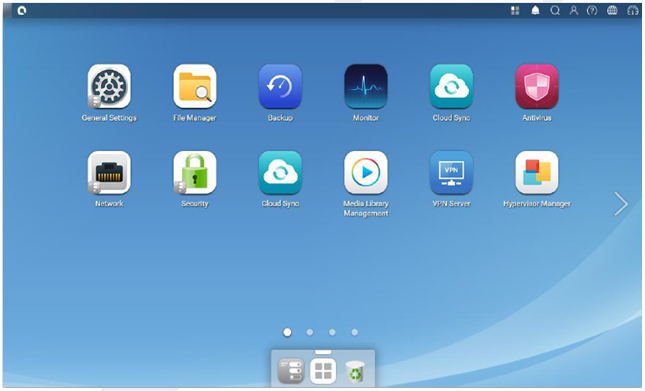Launch Media Library Management
This screenshot has width=645, height=391.
point(366,173)
